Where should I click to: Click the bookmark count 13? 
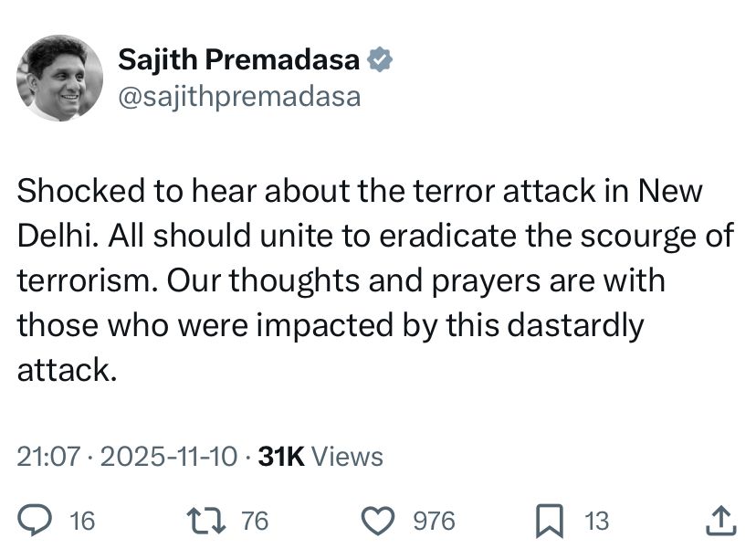coord(596,521)
